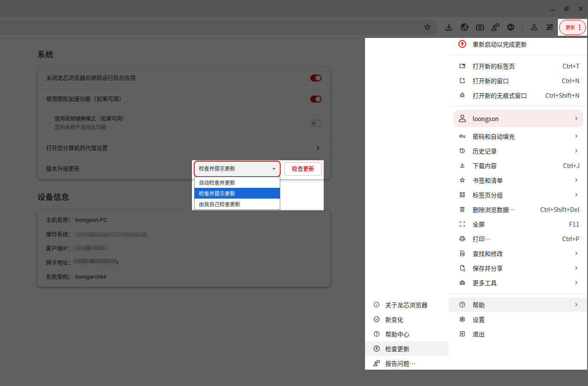Click the feedback person-chat toolbar icon
This screenshot has width=588, height=386.
(495, 27)
